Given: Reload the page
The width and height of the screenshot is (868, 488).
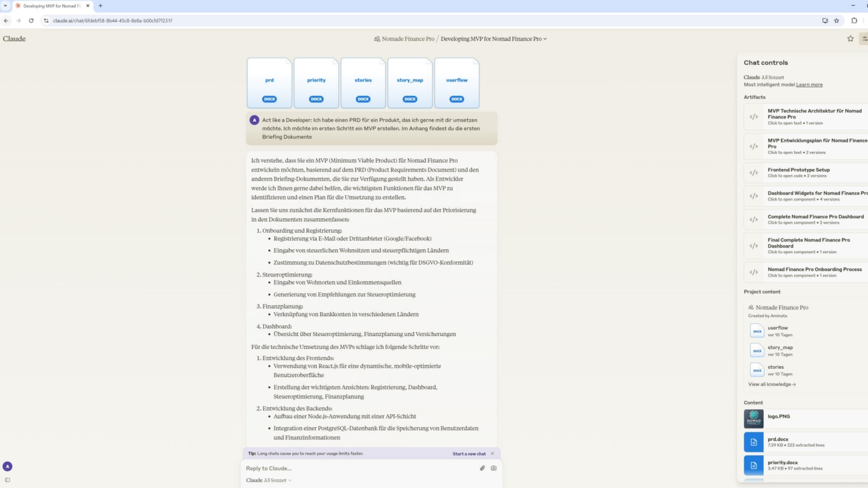Looking at the screenshot, I should pyautogui.click(x=31, y=21).
